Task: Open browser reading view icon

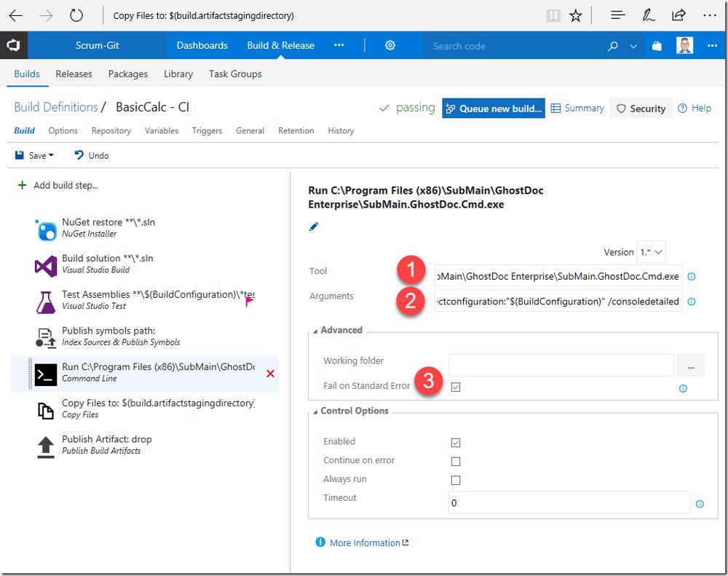Action: click(x=553, y=16)
